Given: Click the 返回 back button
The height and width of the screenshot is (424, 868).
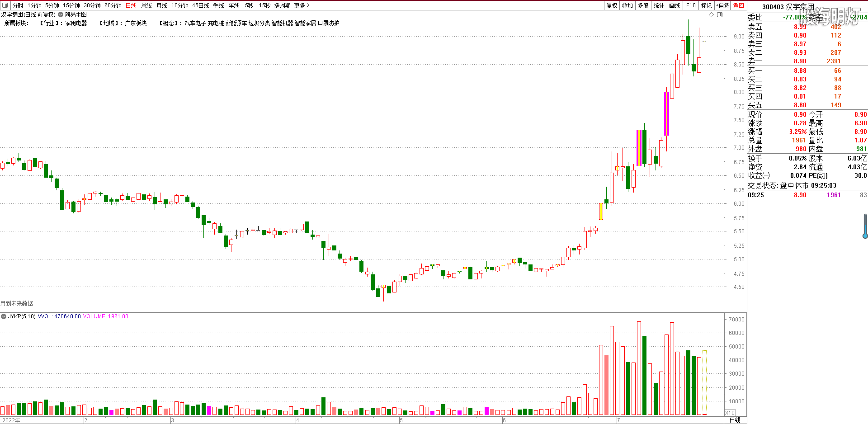Looking at the screenshot, I should (739, 5).
